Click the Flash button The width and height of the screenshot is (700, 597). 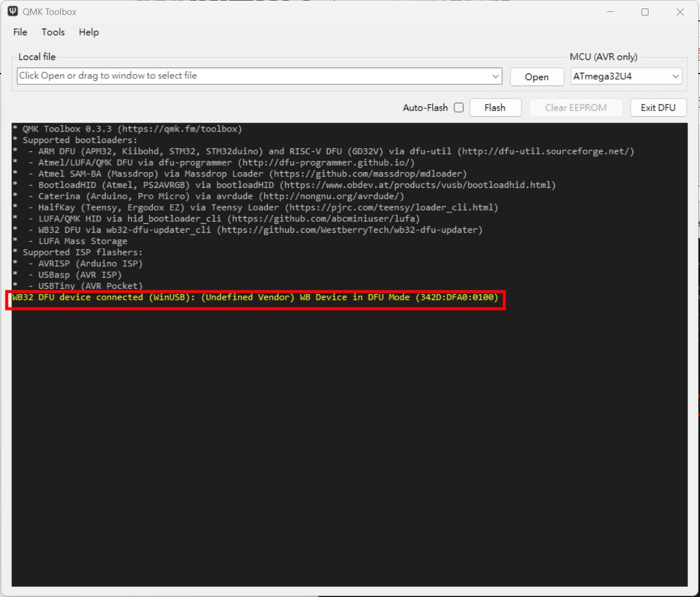click(x=495, y=108)
